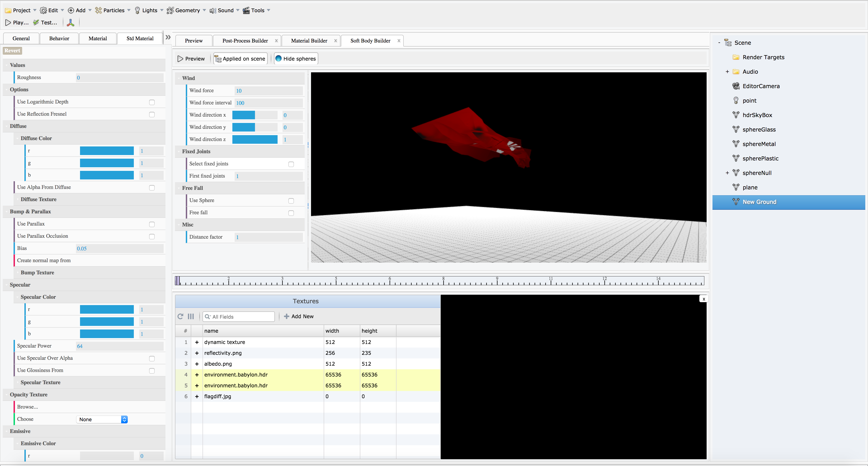The image size is (868, 466).
Task: Click the refresh icon in Textures panel
Action: click(x=180, y=316)
